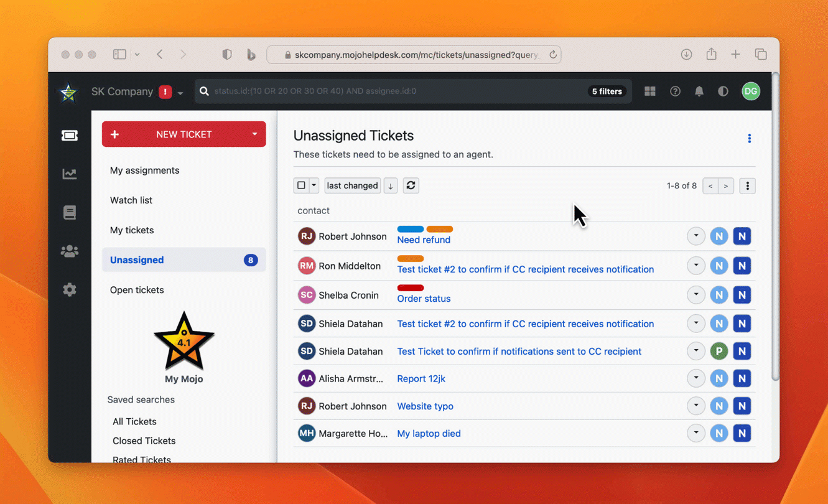The image size is (828, 504).
Task: Open the 'last changed' sort dropdown
Action: (x=353, y=185)
